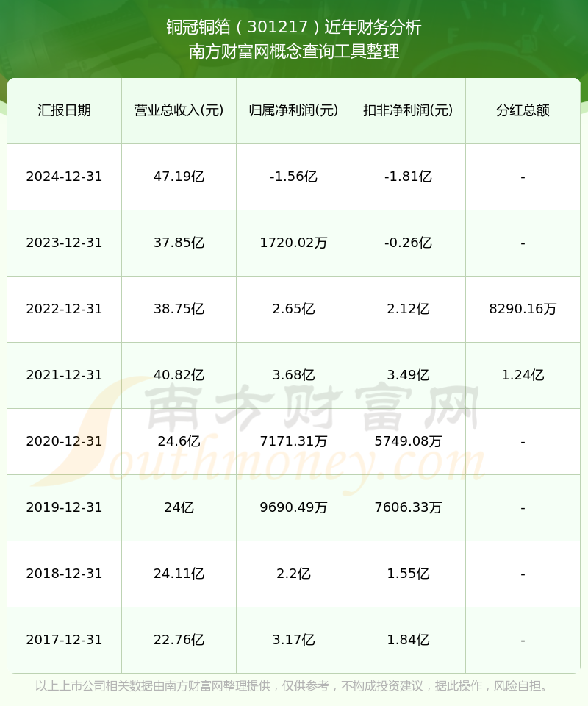Click the date cell 2024-12-31

(x=65, y=176)
